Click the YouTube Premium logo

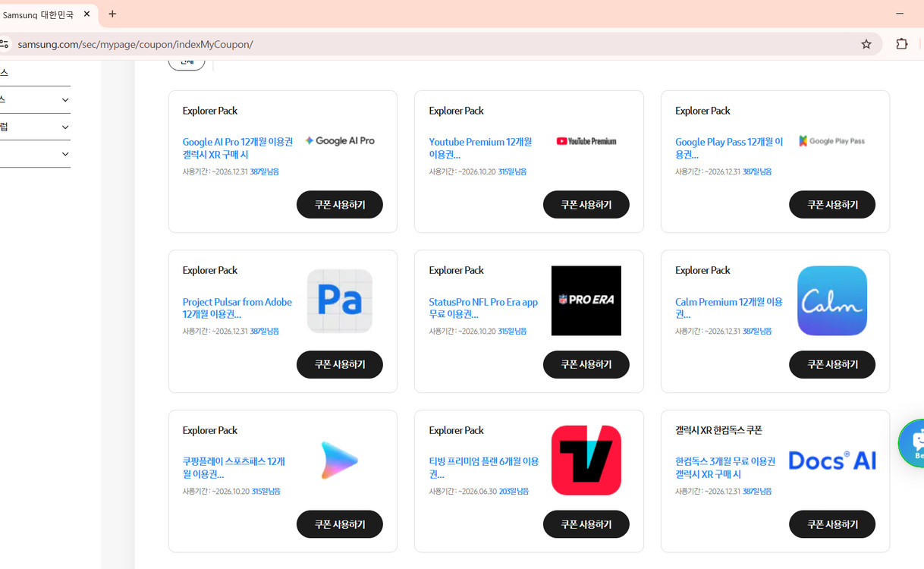(586, 141)
